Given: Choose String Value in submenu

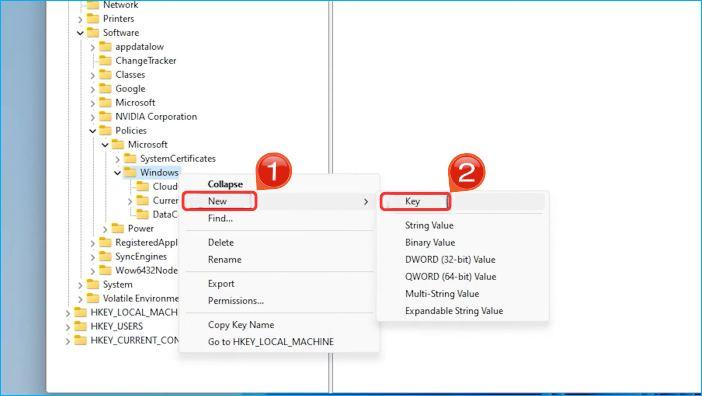Looking at the screenshot, I should coord(429,226).
